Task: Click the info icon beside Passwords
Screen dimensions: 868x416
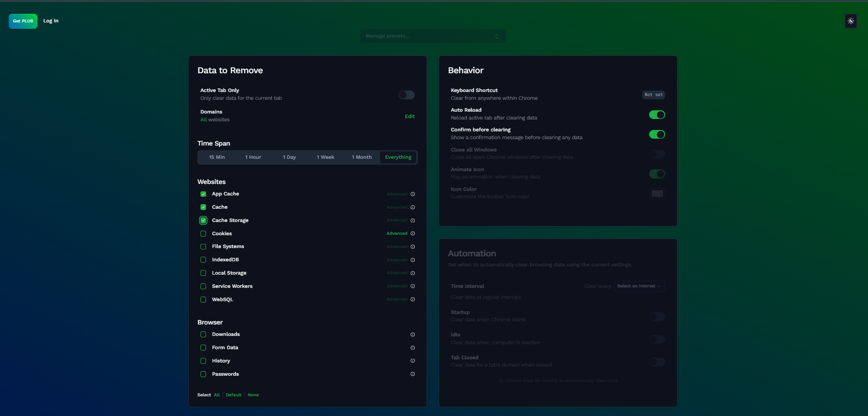Action: [x=412, y=374]
